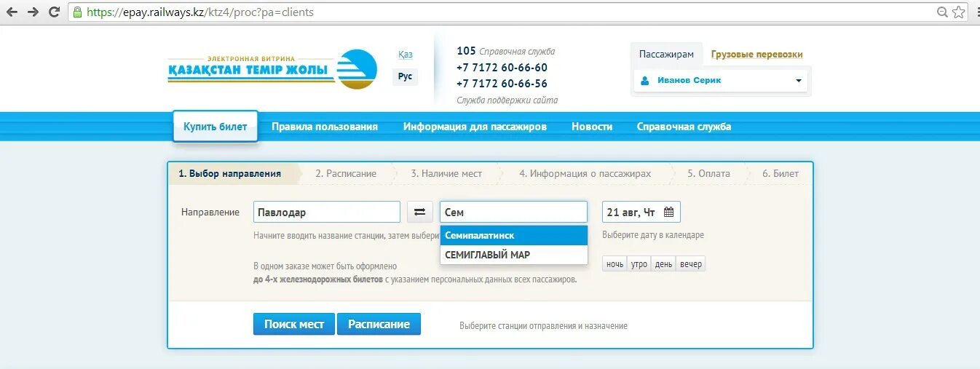Click the destination field containing Сем
Viewport: 980px width, 369px height.
pos(513,212)
